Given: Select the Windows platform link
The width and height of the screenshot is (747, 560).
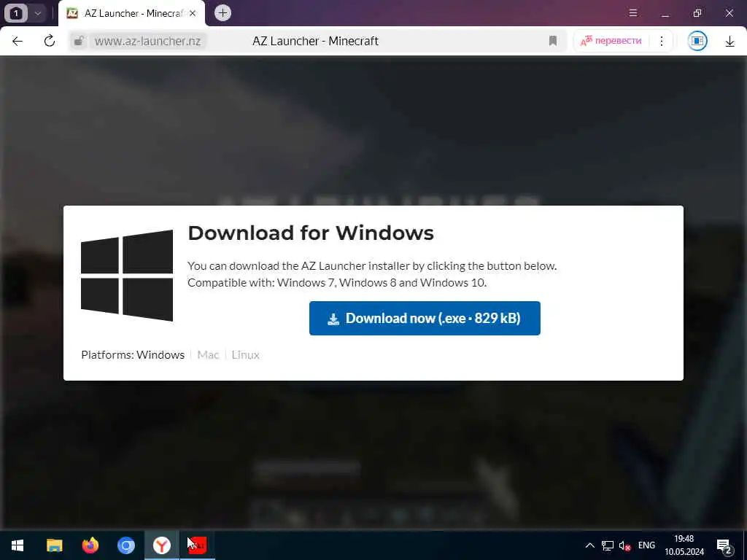Looking at the screenshot, I should click(x=160, y=355).
